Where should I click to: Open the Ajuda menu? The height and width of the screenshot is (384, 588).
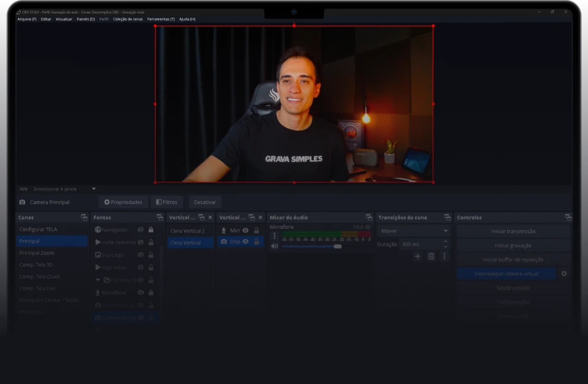click(187, 19)
